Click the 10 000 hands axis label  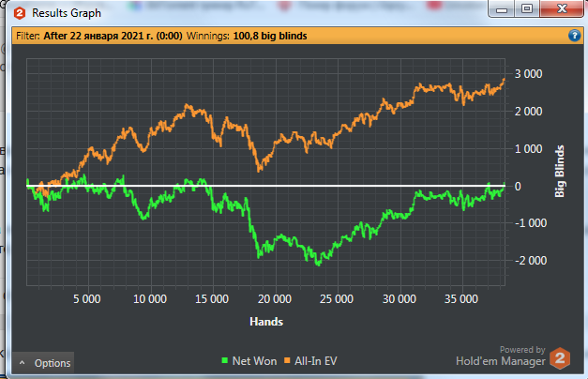click(150, 299)
